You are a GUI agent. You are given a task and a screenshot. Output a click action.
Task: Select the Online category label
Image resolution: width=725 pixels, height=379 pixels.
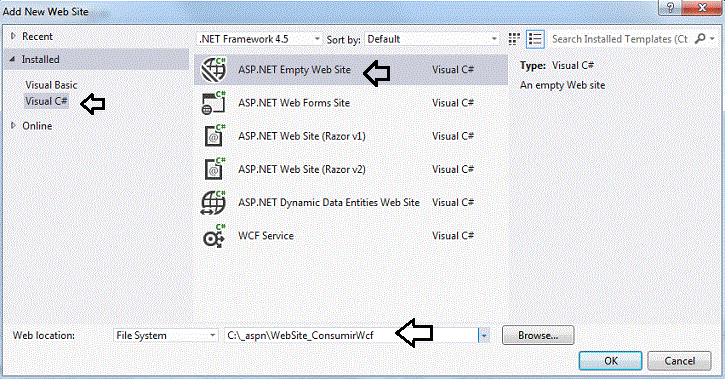coord(37,126)
